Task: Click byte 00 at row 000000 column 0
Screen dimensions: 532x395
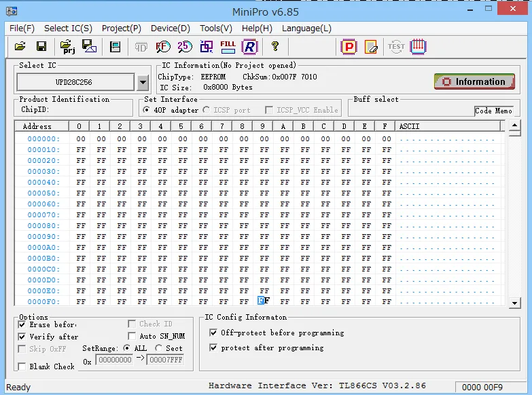Action: (x=81, y=138)
